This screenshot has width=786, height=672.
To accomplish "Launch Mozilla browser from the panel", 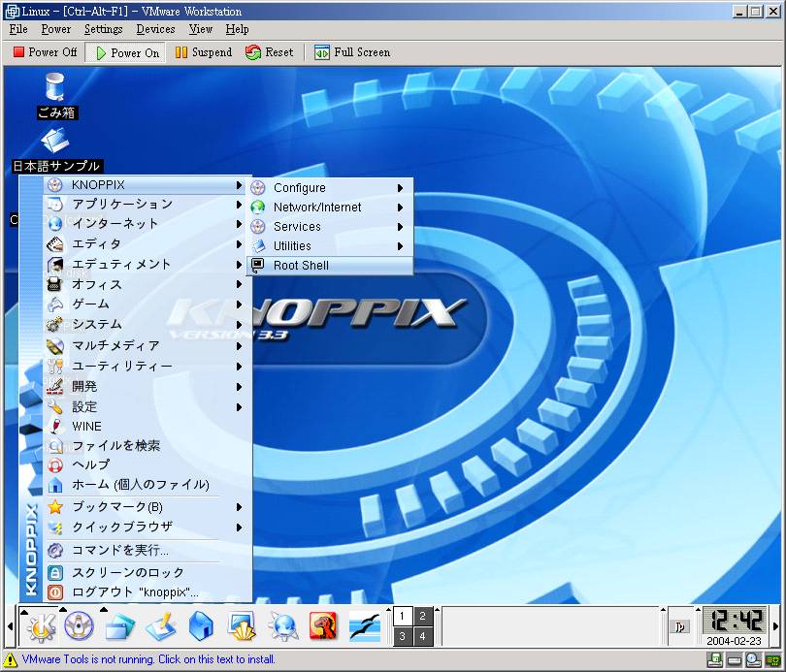I will pyautogui.click(x=323, y=625).
